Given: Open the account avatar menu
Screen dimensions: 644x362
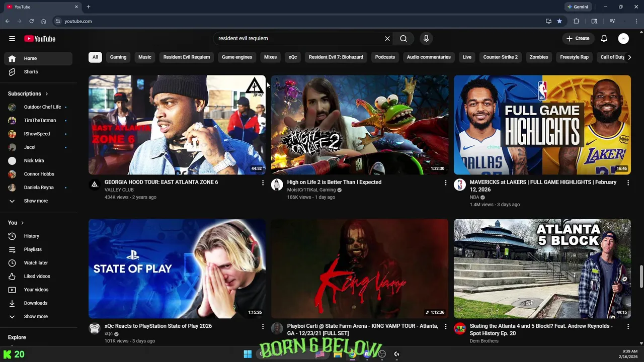Looking at the screenshot, I should 623,39.
